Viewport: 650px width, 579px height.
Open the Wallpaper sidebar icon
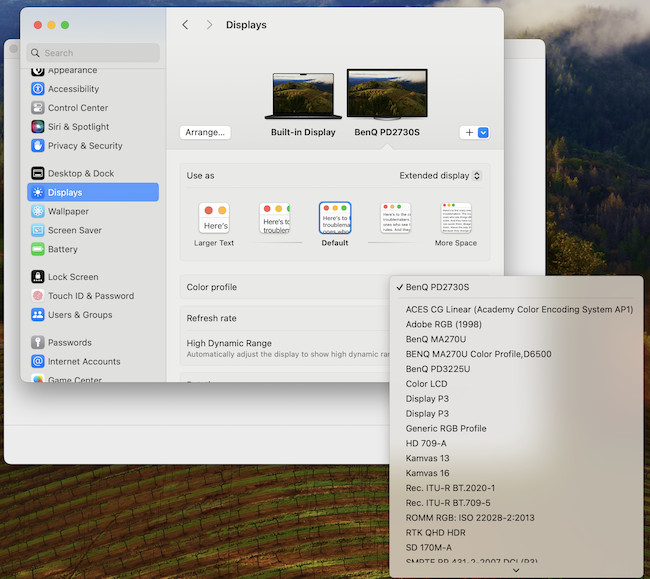(x=38, y=211)
